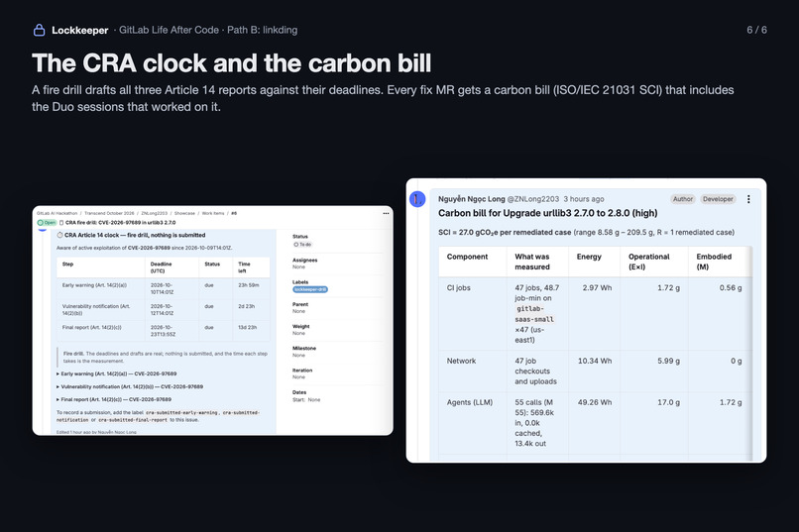Click the gitlab-saas-small code text
Viewport: 799px width, 532px height.
pyautogui.click(x=534, y=314)
